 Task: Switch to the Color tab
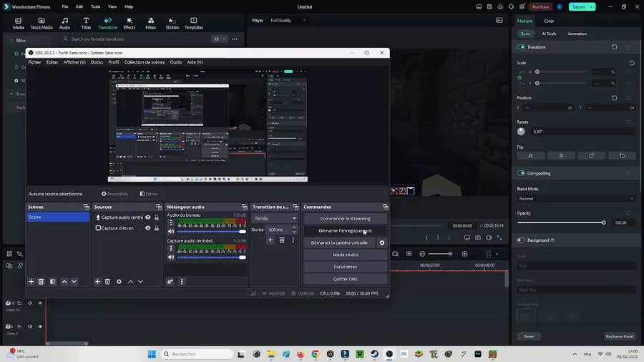click(549, 21)
